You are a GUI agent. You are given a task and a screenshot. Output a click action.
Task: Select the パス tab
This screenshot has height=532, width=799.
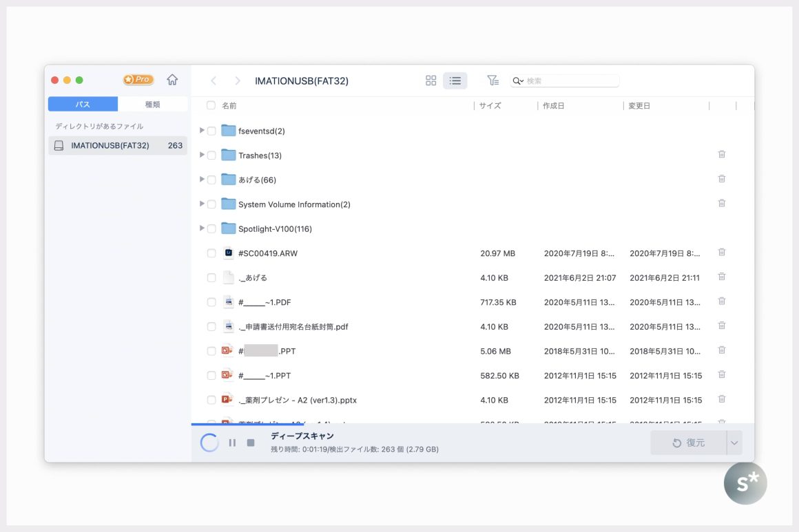(83, 105)
